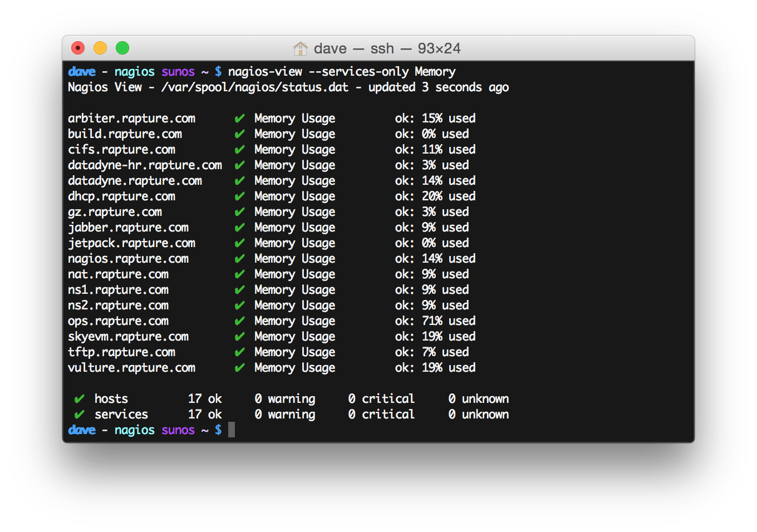Click the green check next to build.rapture.com

(x=240, y=134)
